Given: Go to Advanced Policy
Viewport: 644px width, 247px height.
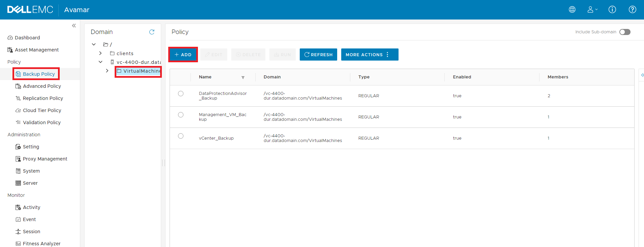Looking at the screenshot, I should pyautogui.click(x=42, y=86).
